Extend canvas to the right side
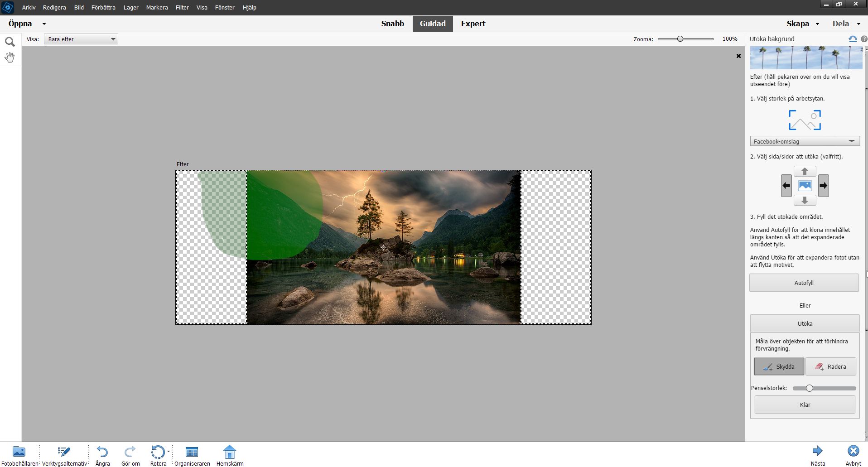The image size is (868, 467). tap(824, 186)
